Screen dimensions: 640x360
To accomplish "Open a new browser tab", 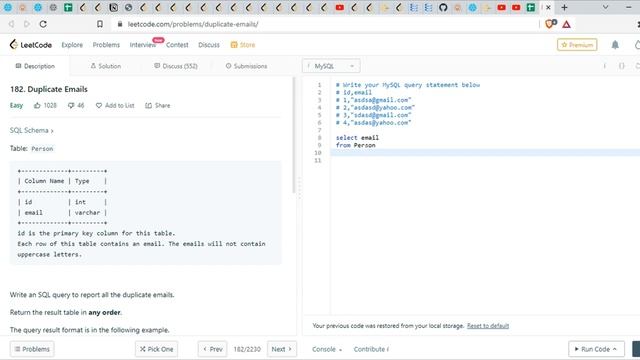I will coord(564,7).
